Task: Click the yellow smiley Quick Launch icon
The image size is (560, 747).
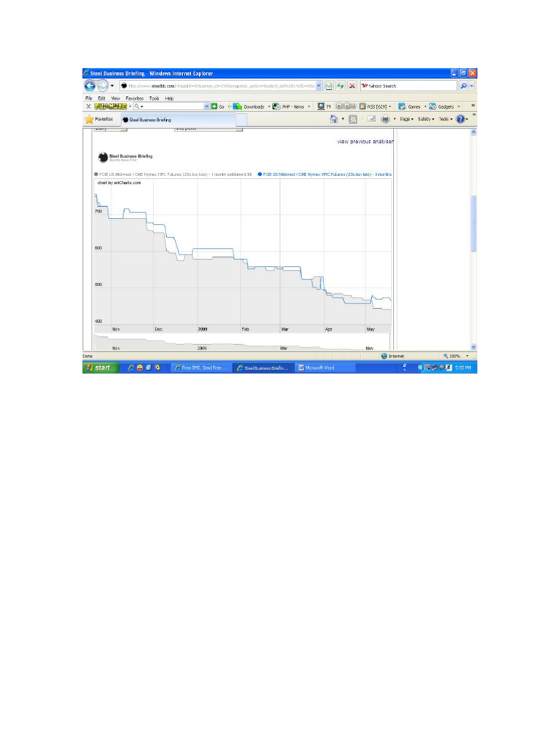Action: point(140,368)
